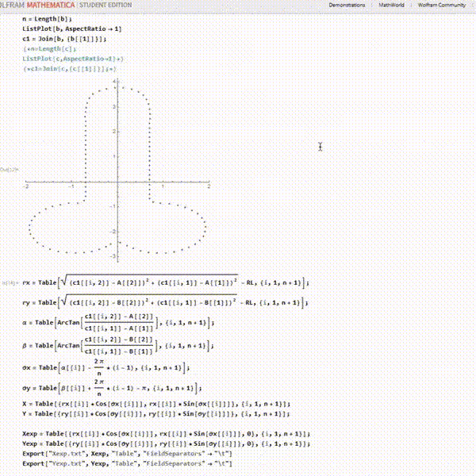Screen dimensions: 476x476
Task: Click the In[14] cell label
Action: [10, 282]
